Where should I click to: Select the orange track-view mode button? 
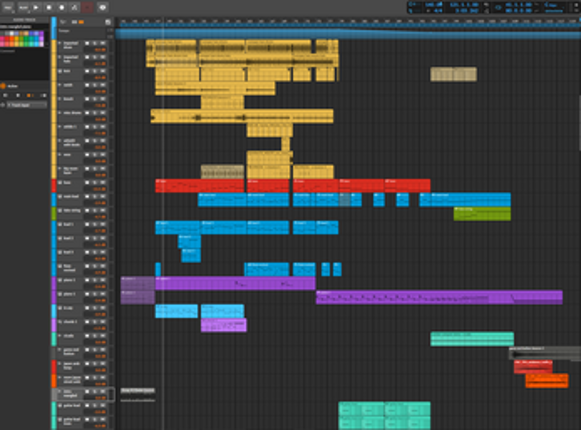click(81, 22)
